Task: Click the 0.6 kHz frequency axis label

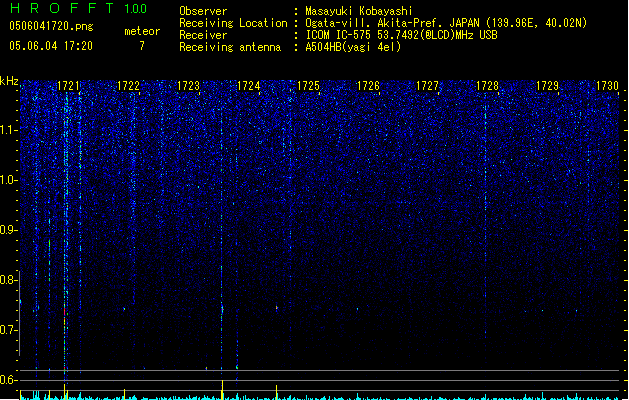Action: pyautogui.click(x=8, y=380)
